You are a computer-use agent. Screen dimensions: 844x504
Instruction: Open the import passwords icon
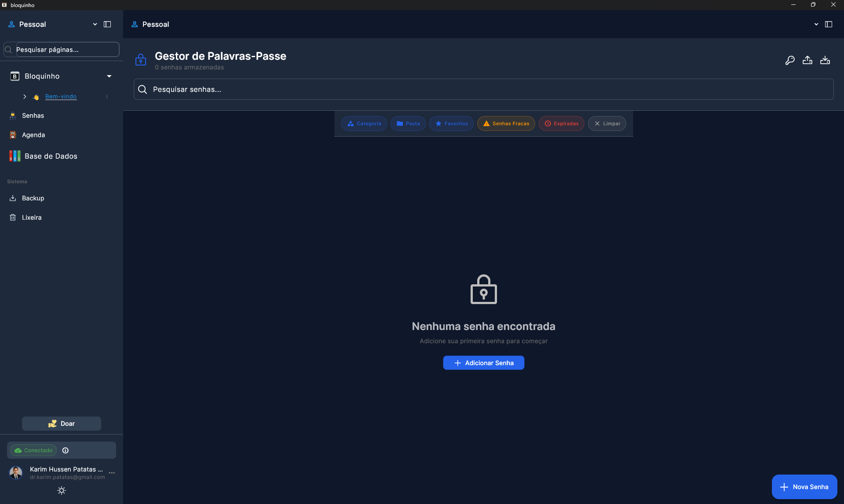click(x=826, y=60)
